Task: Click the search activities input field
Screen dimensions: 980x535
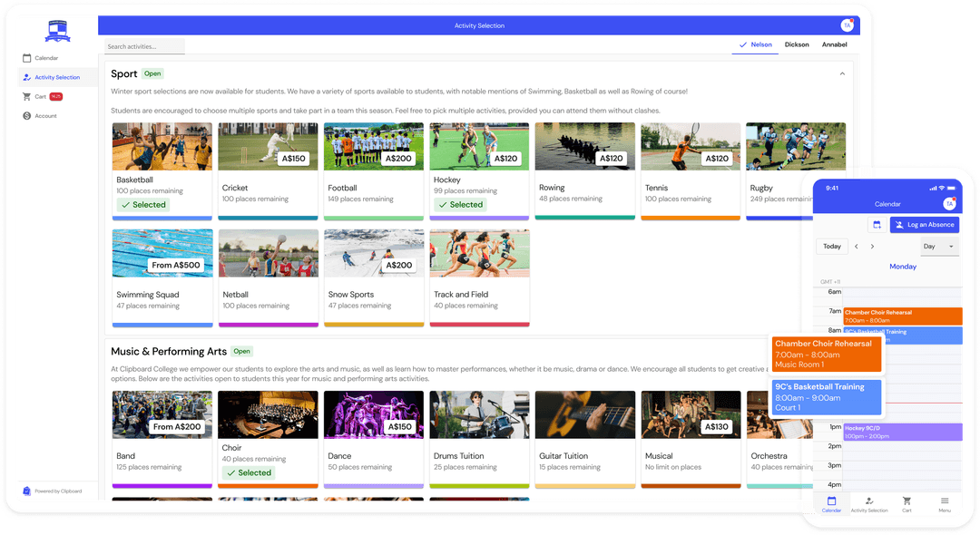Action: [143, 45]
